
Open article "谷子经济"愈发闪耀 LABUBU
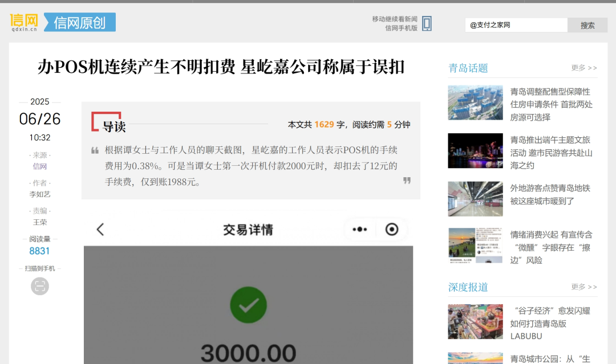(550, 324)
